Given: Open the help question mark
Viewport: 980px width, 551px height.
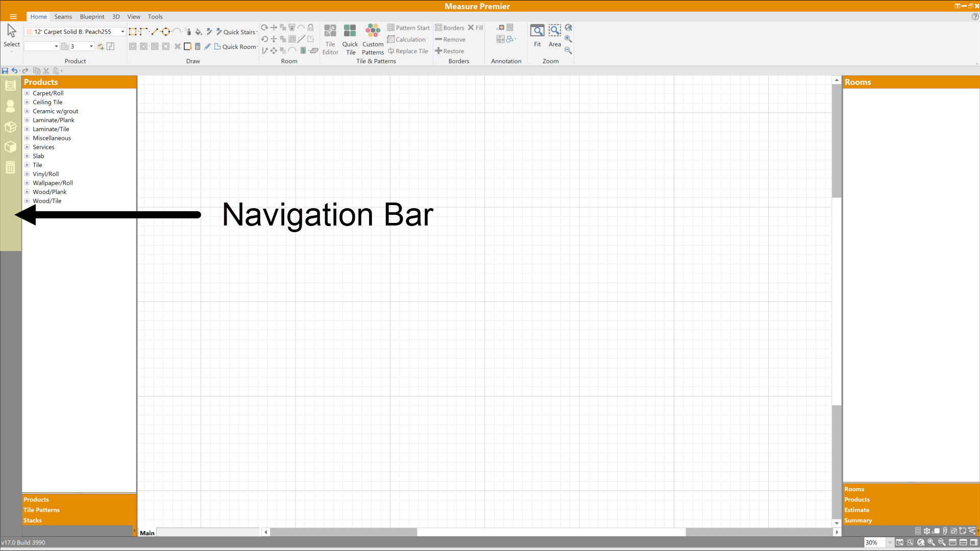Looking at the screenshot, I should point(975,17).
